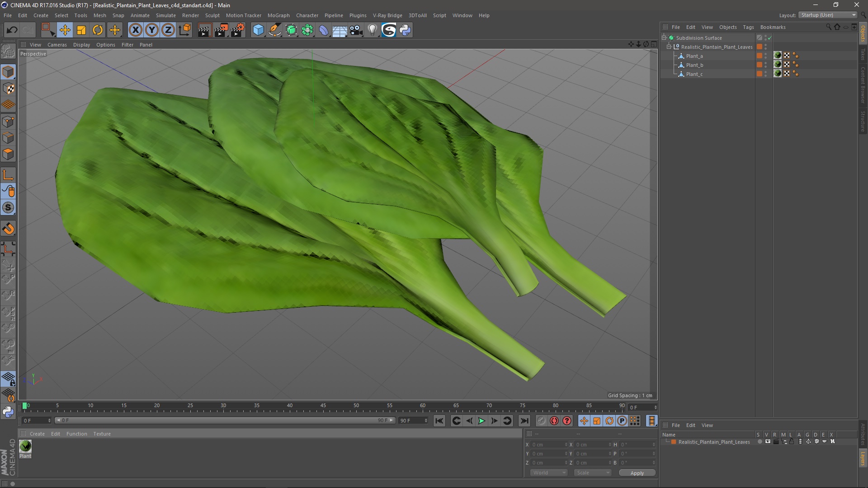Toggle Autokeying button
The width and height of the screenshot is (868, 488).
pos(554,421)
